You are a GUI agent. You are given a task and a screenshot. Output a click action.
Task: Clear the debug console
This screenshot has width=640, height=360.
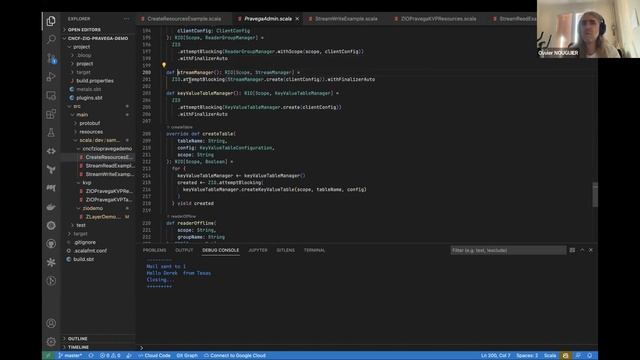[x=572, y=250]
